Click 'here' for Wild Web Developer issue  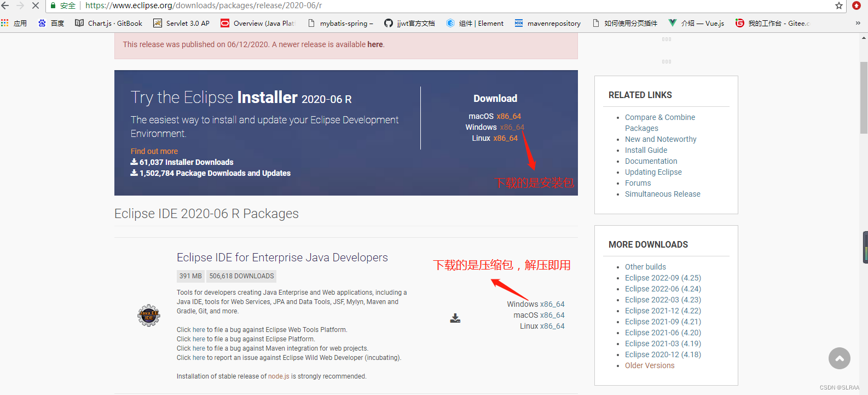click(199, 358)
